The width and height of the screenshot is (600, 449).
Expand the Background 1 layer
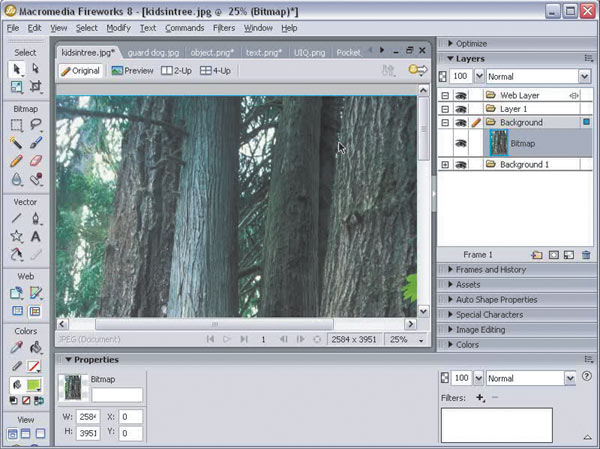445,165
